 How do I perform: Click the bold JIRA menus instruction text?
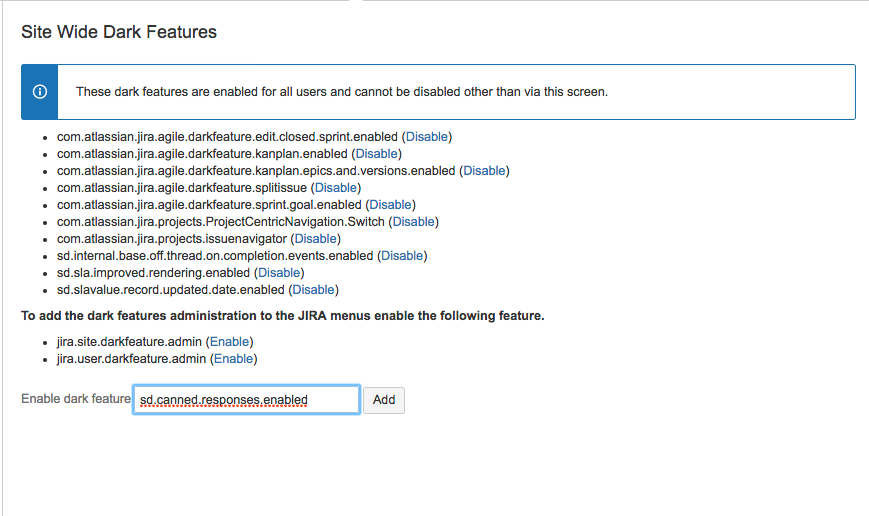(283, 316)
